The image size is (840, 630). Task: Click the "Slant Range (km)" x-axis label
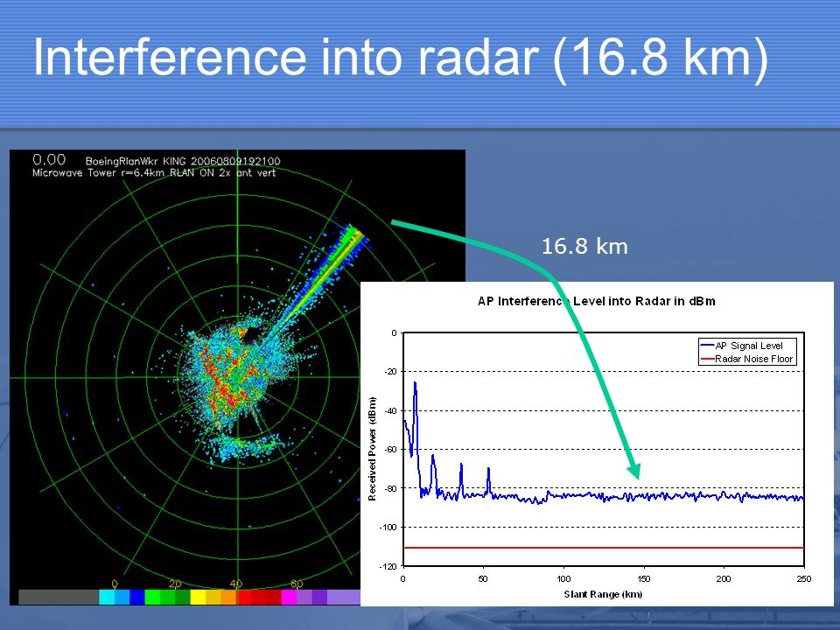[x=603, y=594]
